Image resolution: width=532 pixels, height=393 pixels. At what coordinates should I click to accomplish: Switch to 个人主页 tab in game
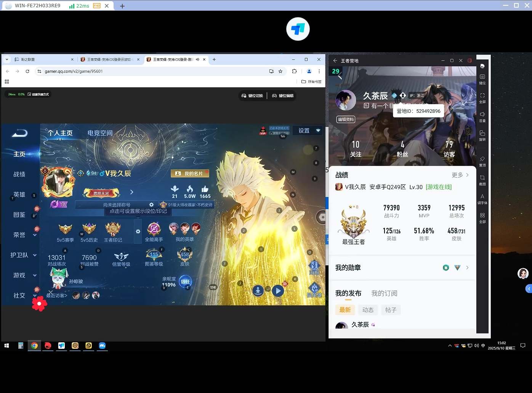[x=60, y=133]
